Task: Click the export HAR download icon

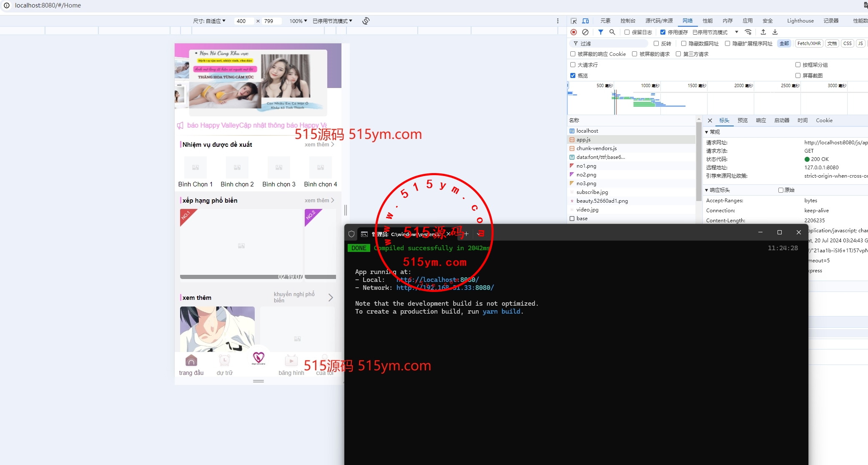Action: coord(775,32)
